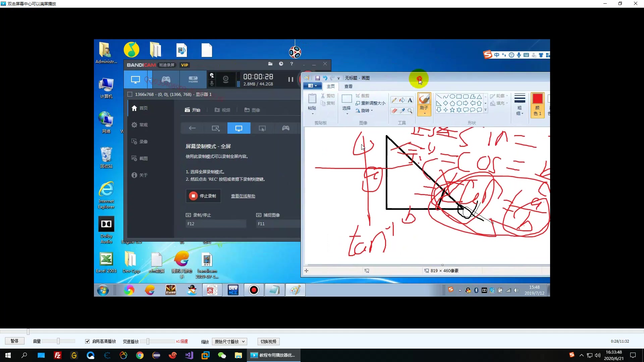Click the 切换视频 button

coord(268,342)
